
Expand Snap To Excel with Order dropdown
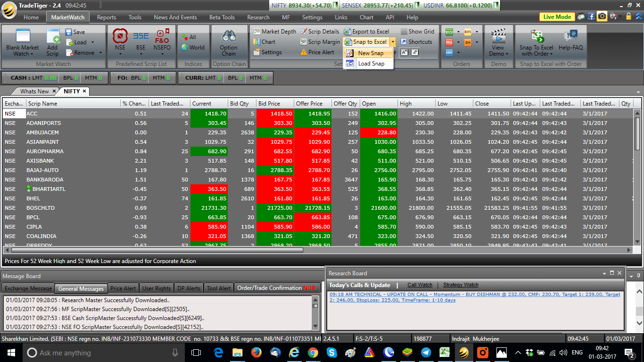click(x=551, y=54)
